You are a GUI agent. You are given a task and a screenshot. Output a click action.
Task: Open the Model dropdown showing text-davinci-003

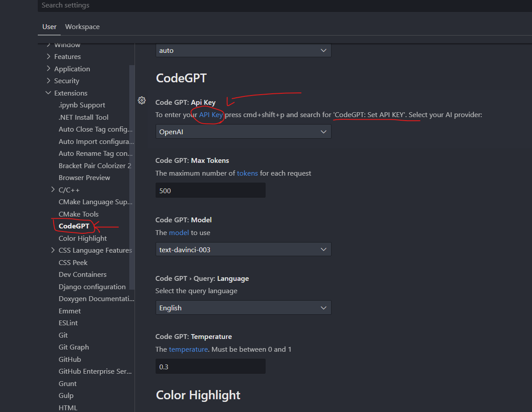coord(243,250)
